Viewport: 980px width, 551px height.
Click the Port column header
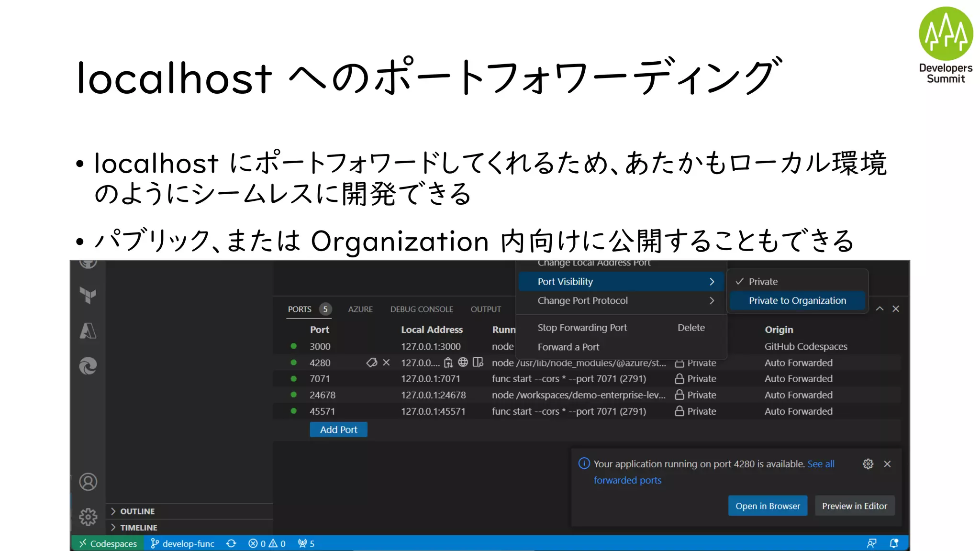pos(320,330)
